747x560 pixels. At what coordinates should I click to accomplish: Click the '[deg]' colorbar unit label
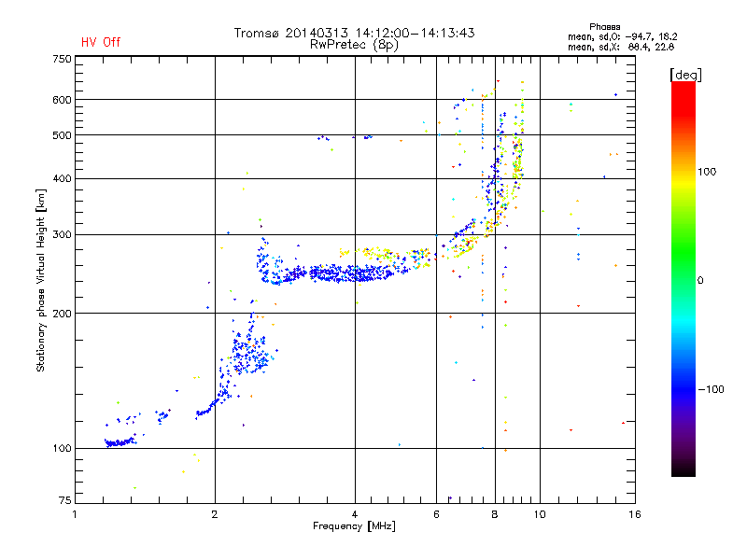[685, 75]
